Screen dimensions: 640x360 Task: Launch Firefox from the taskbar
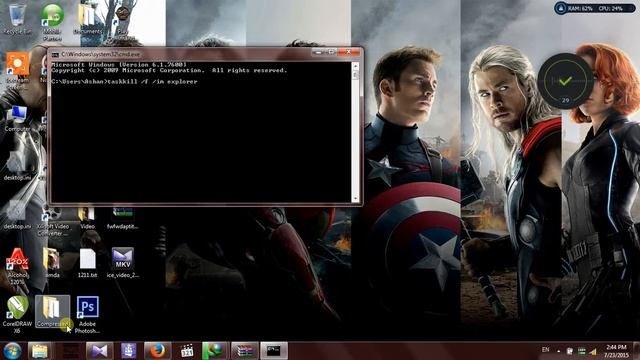click(157, 351)
